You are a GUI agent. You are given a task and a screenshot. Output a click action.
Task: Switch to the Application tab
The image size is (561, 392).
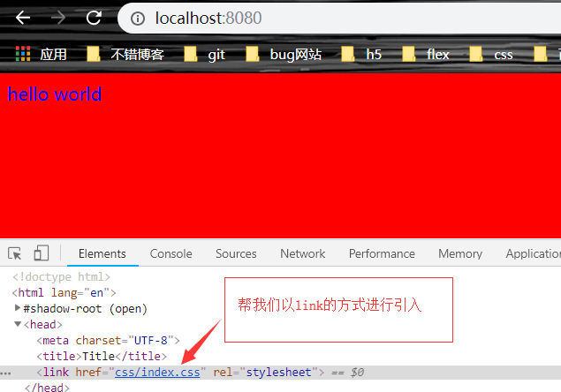(x=533, y=253)
